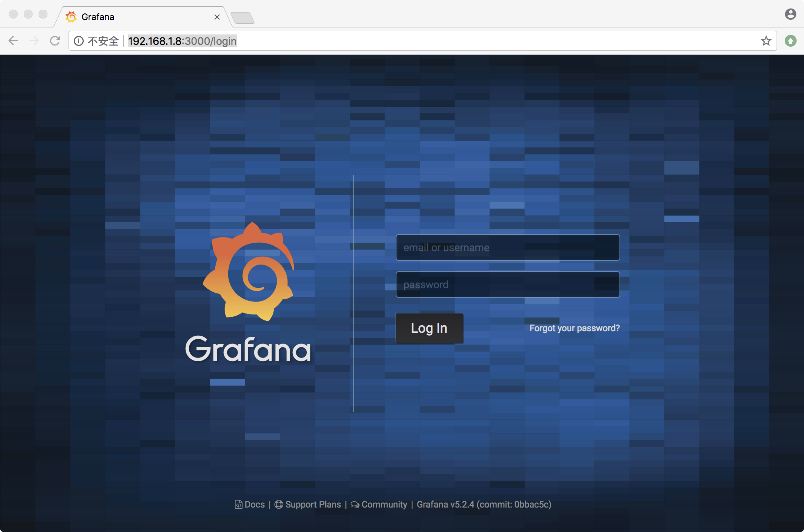
Task: Click the browser back arrow
Action: tap(14, 41)
